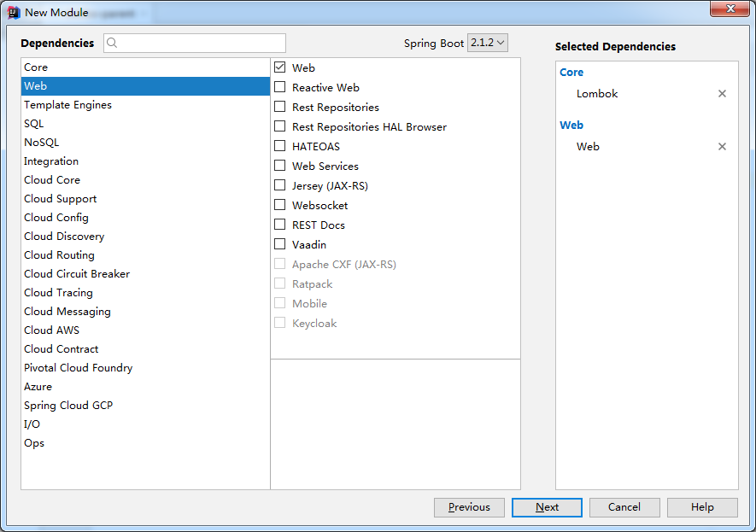This screenshot has height=532, width=756.
Task: Select the Integration category
Action: click(145, 161)
